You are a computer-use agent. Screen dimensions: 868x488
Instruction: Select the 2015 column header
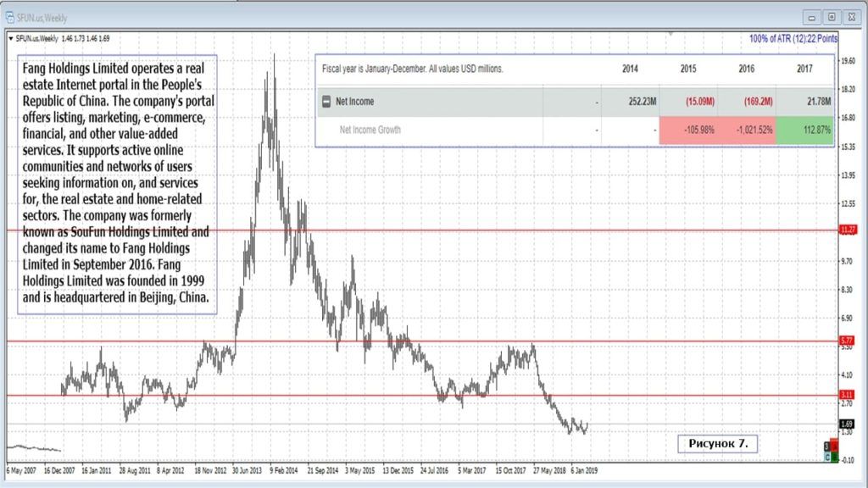tap(688, 69)
